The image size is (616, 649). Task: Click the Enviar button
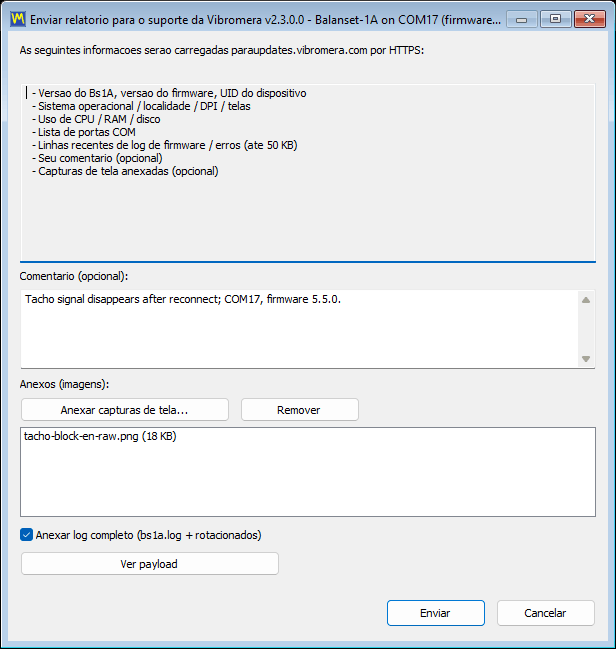436,613
